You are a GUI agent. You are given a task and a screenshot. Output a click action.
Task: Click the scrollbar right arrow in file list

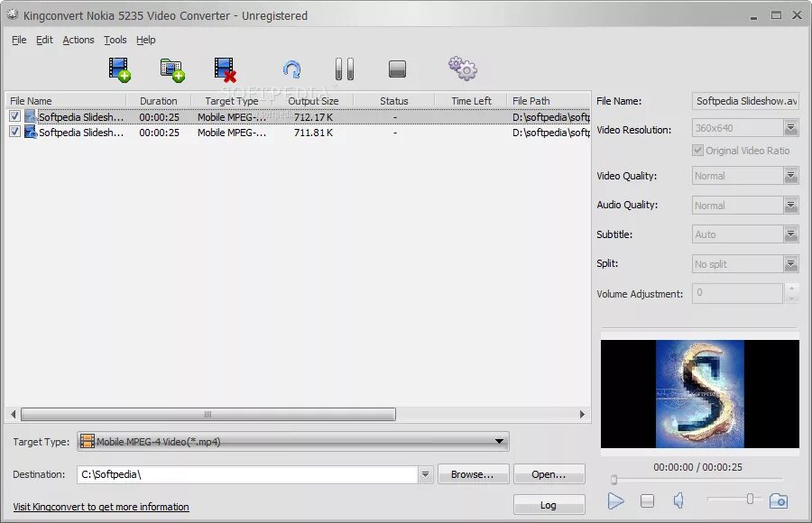[x=582, y=414]
